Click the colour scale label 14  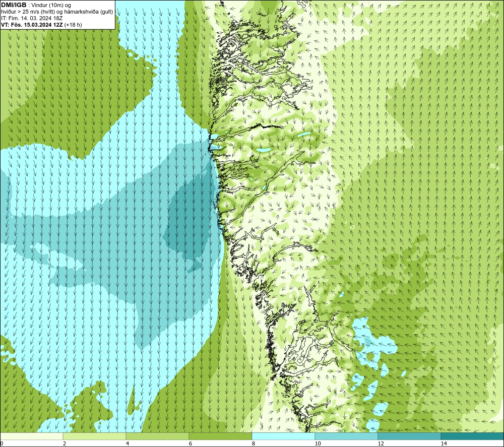click(x=444, y=444)
